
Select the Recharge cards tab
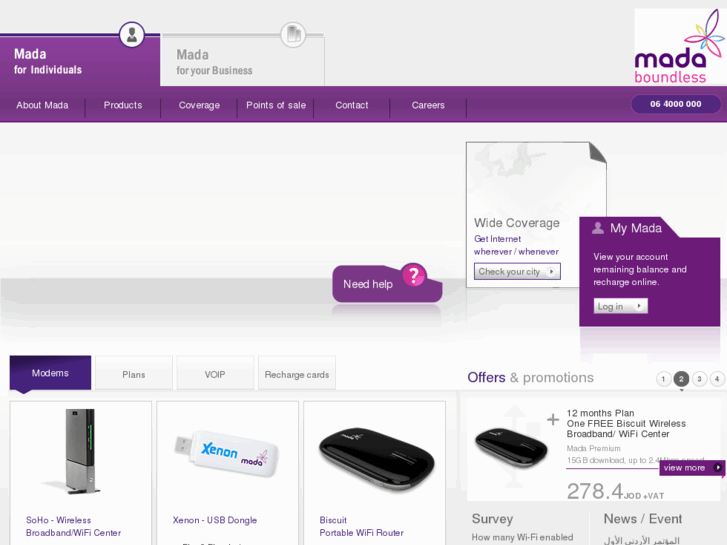click(x=297, y=374)
